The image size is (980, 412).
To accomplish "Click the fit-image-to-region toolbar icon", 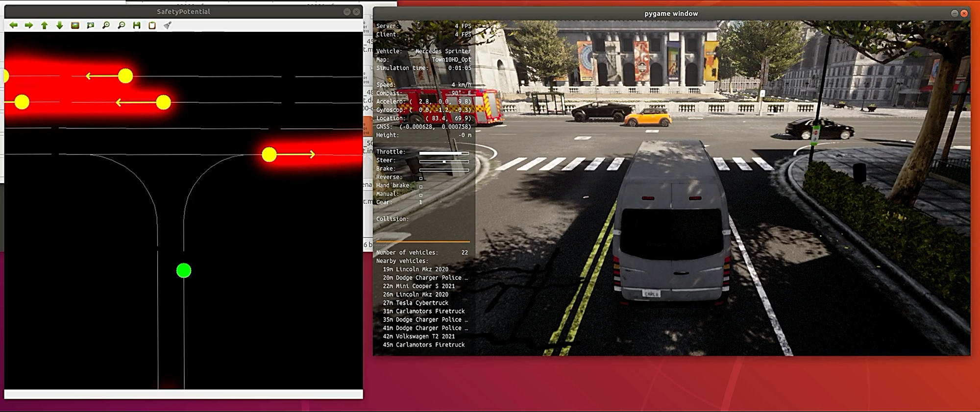I will point(91,25).
